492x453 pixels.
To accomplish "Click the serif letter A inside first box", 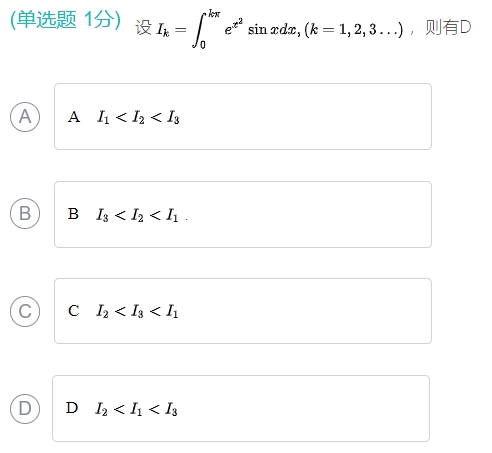I will (74, 117).
